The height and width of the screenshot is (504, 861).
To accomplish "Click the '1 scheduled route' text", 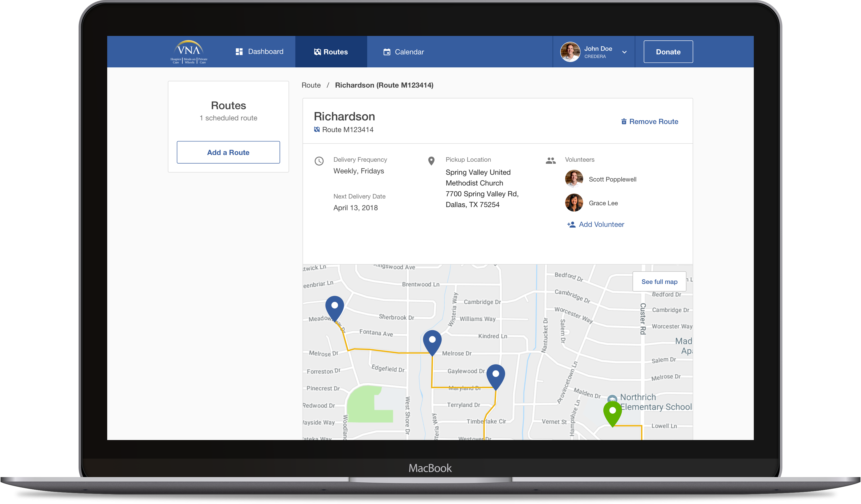I will click(x=228, y=118).
